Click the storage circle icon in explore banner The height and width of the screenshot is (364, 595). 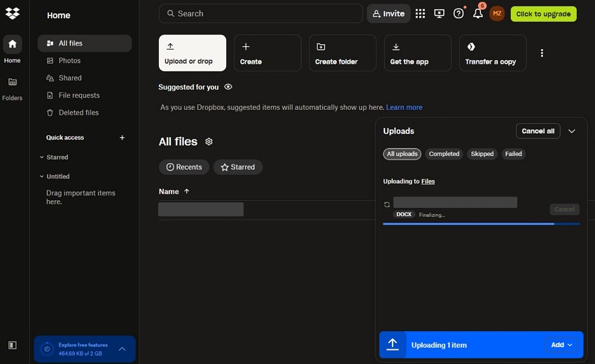tap(47, 349)
